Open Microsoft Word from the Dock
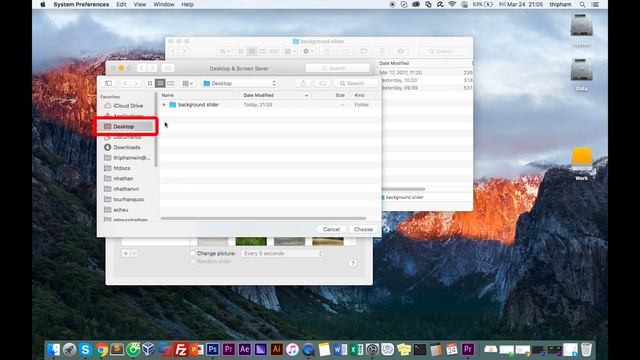The image size is (640, 360). coord(340,349)
